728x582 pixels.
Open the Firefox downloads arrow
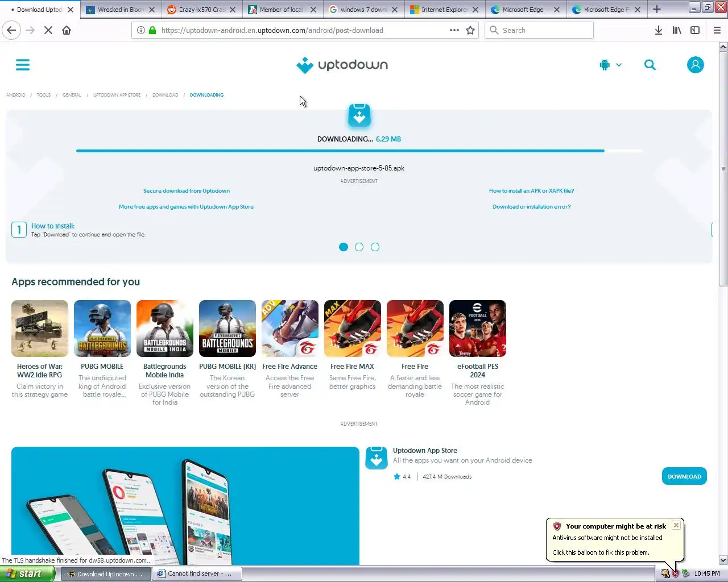point(658,30)
